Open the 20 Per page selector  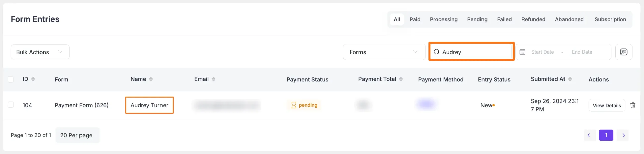(77, 135)
